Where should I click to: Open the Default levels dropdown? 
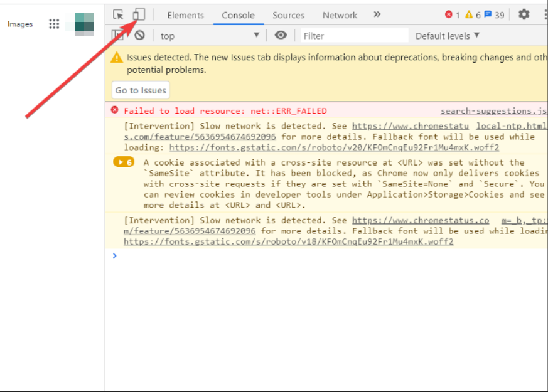click(447, 36)
